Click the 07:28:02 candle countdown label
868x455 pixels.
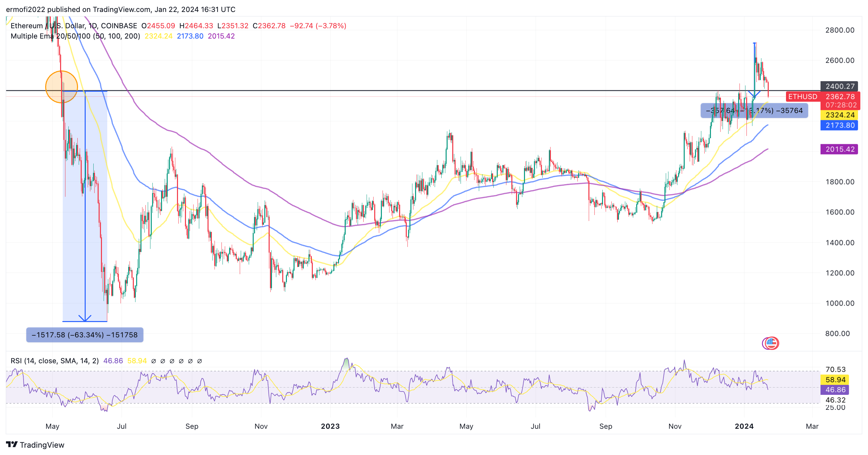click(x=841, y=105)
